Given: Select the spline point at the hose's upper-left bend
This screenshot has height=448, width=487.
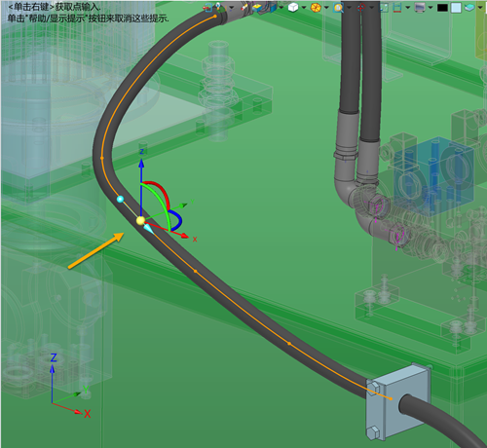Looking at the screenshot, I should 102,158.
